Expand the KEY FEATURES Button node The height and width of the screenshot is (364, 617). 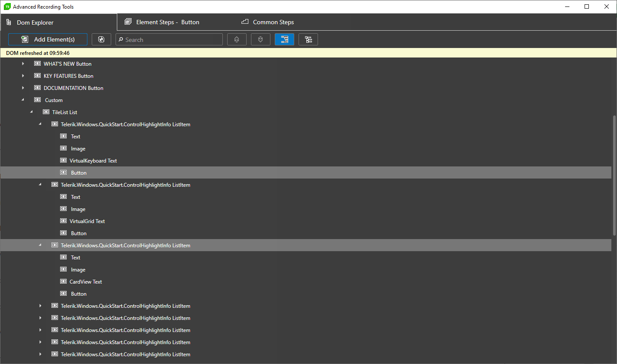[23, 76]
